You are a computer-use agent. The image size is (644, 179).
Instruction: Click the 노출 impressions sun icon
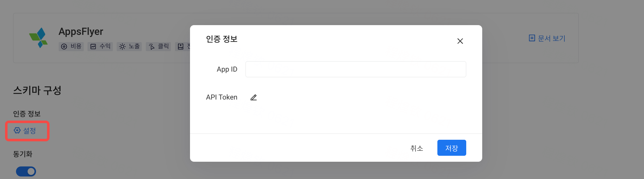click(122, 46)
